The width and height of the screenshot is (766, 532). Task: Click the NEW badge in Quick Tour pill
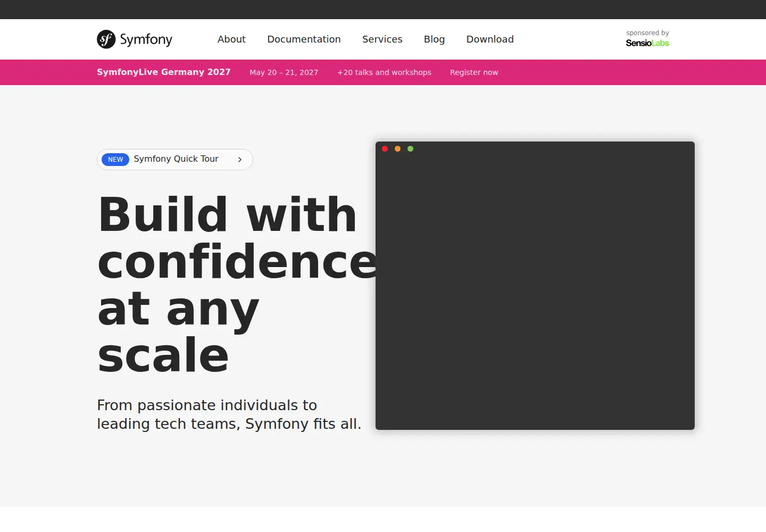(115, 160)
